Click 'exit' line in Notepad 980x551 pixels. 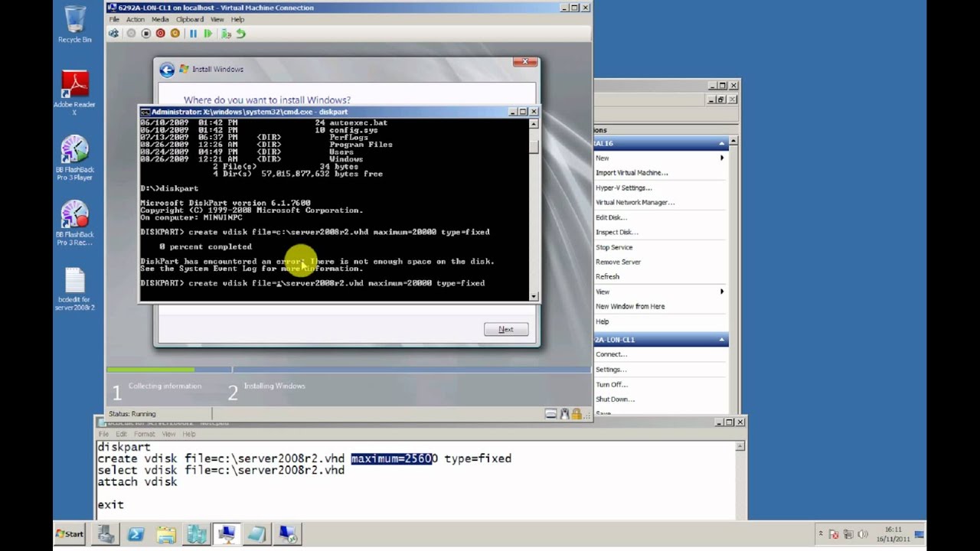[x=110, y=505]
